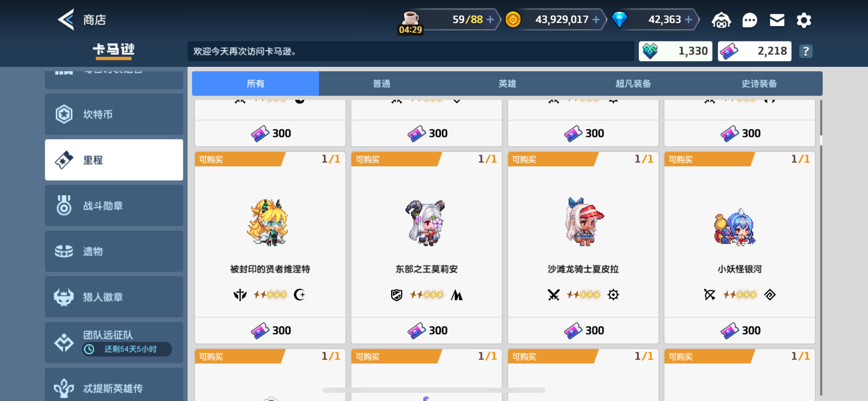Click the vertical scrollbar of the item list

[x=821, y=247]
